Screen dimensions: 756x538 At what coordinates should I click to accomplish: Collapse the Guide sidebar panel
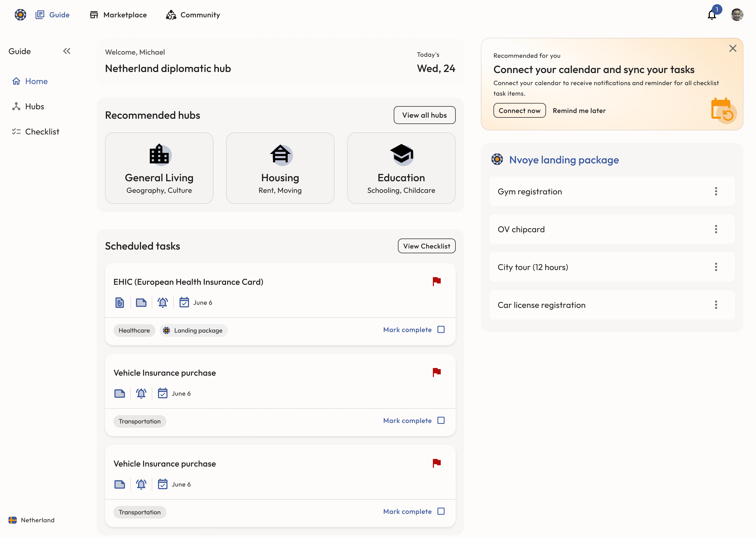pos(67,51)
